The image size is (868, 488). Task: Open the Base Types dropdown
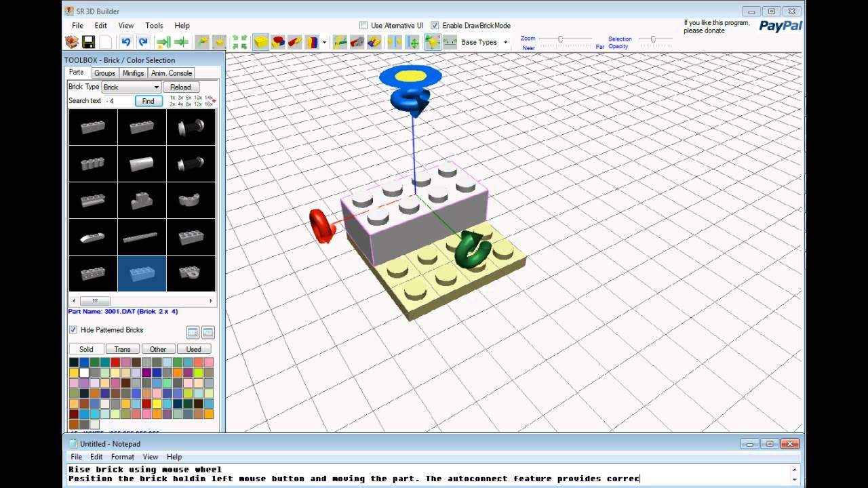pyautogui.click(x=484, y=42)
